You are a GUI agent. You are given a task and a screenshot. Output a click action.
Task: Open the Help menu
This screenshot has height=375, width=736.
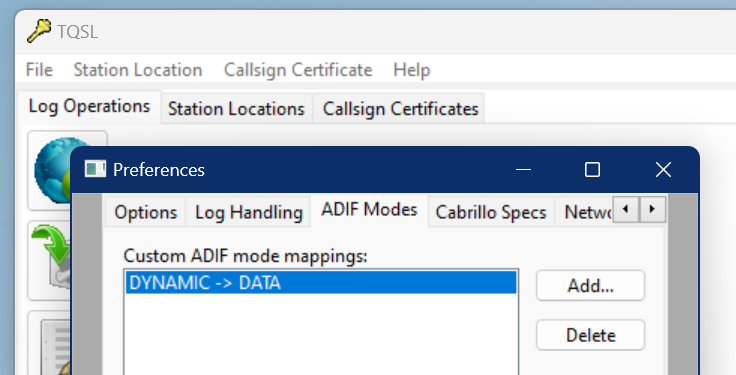coord(412,70)
